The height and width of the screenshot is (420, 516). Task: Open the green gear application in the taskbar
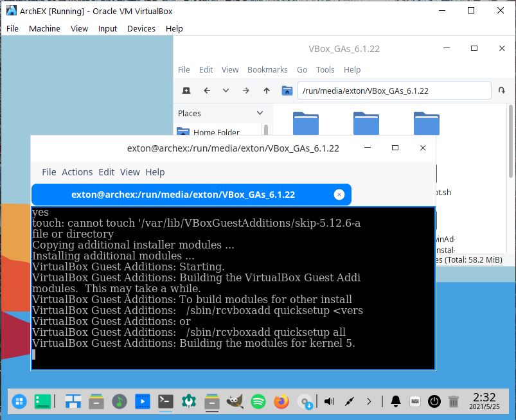click(x=189, y=401)
